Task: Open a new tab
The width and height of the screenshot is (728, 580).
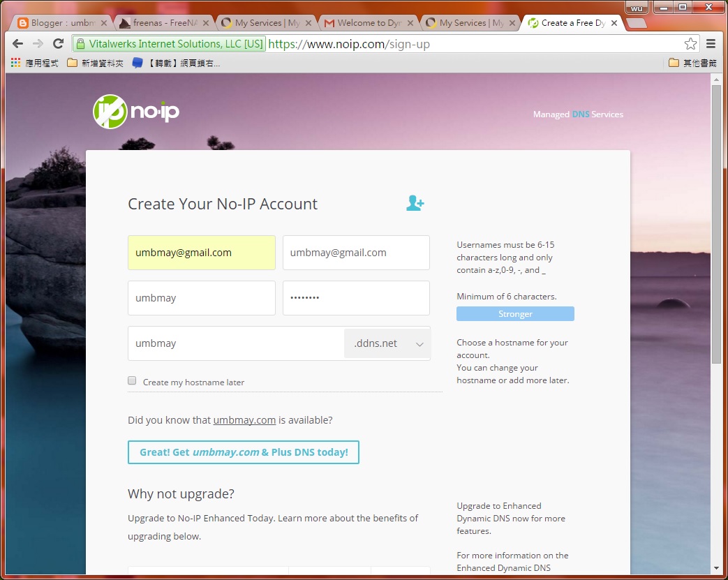Action: (x=636, y=23)
